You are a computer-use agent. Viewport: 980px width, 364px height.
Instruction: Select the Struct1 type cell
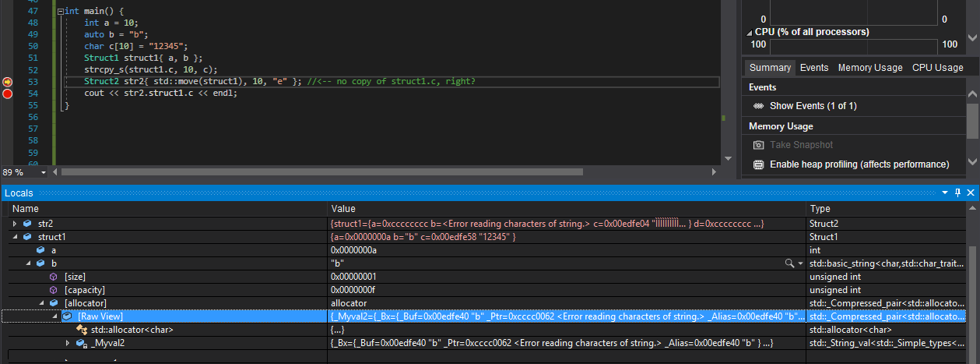click(x=886, y=237)
